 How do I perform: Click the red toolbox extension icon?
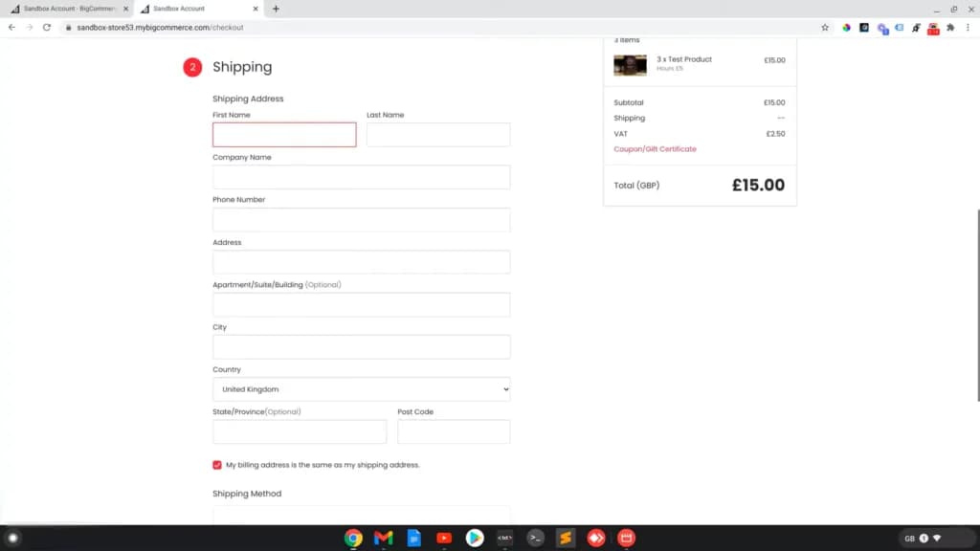(933, 29)
